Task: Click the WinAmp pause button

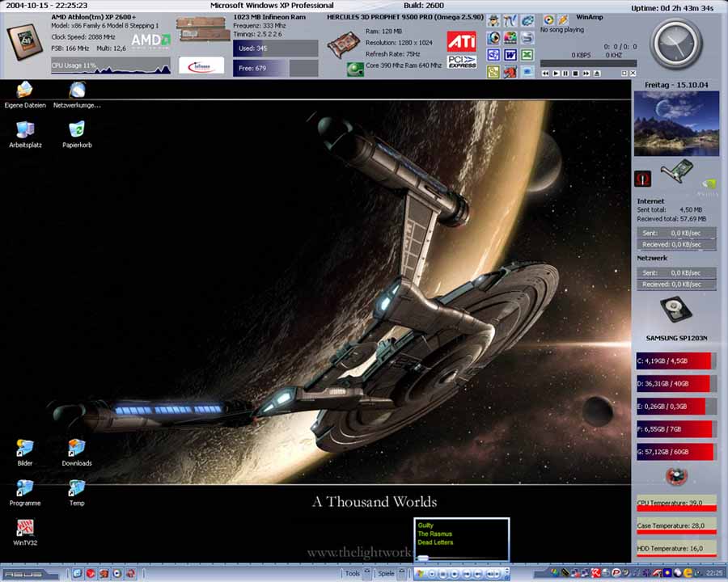Action: [565, 74]
